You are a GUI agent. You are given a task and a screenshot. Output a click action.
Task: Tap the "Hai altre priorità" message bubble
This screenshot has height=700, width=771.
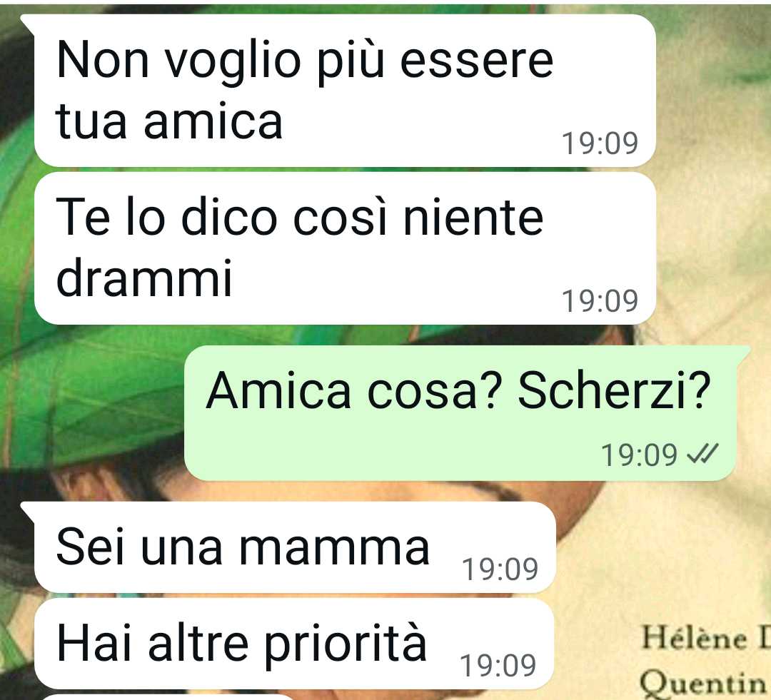[x=294, y=644]
